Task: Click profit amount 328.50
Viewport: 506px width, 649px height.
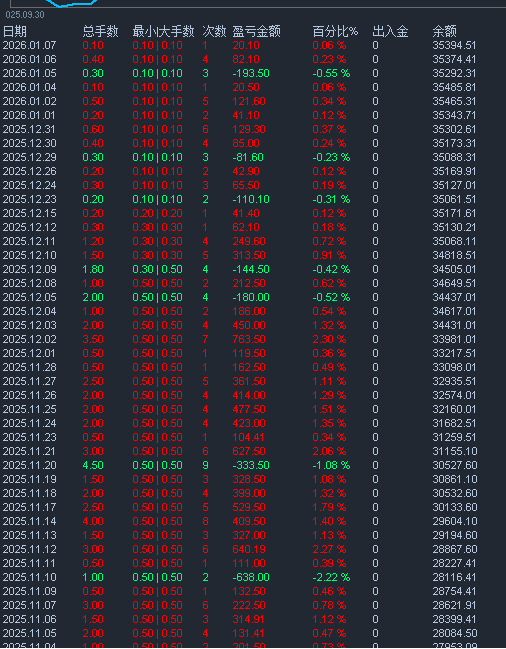Action: click(x=249, y=479)
